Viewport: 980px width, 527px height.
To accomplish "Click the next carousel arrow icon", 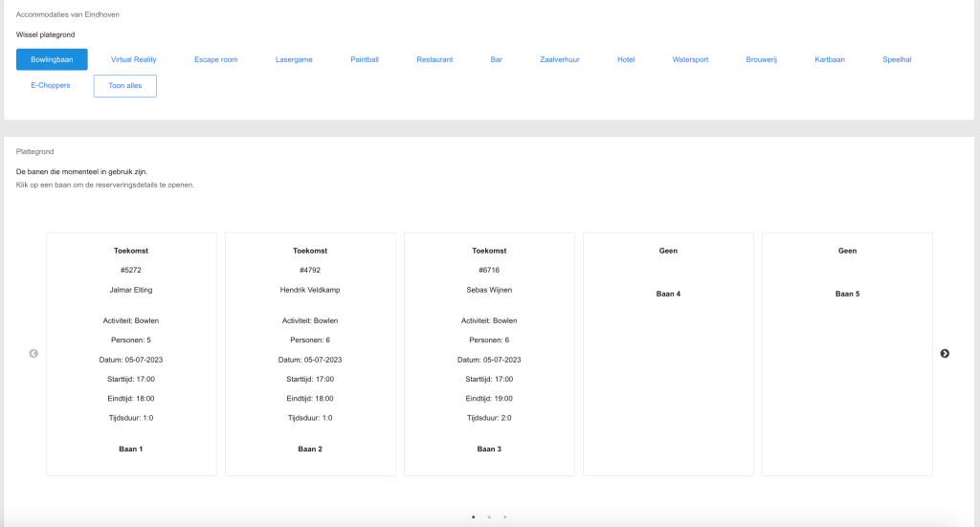I will [945, 354].
